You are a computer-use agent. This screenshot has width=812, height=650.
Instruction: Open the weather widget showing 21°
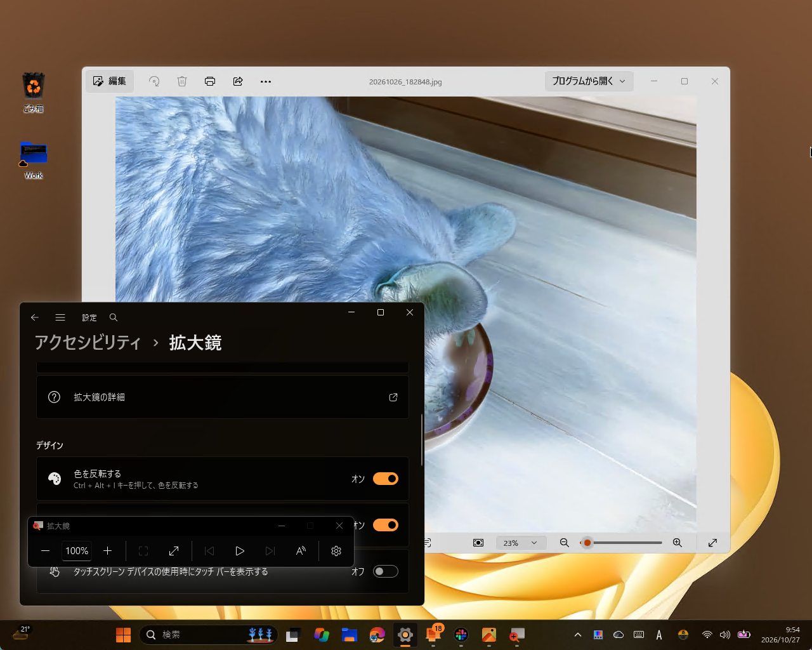click(22, 633)
